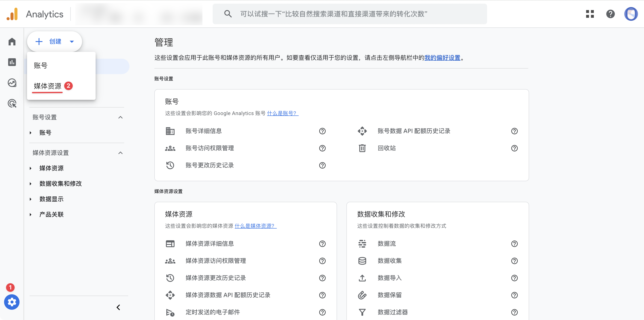This screenshot has width=644, height=320.
Task: Open 账号更改历史记录 clock icon
Action: pos(170,165)
